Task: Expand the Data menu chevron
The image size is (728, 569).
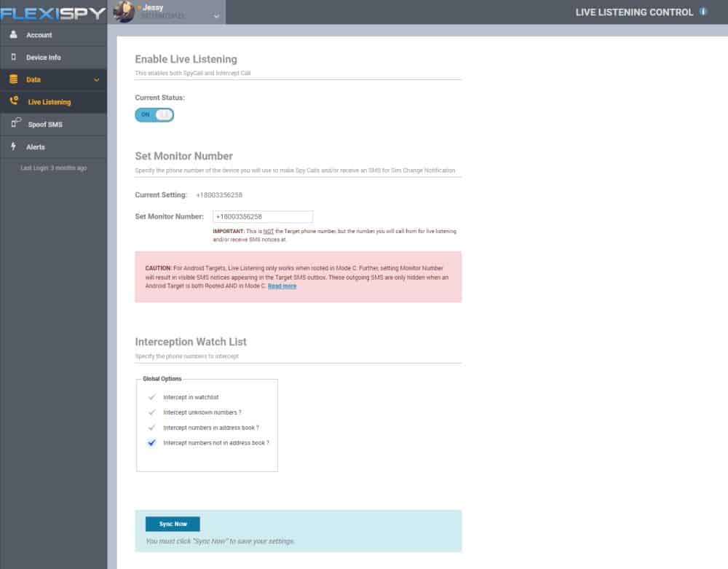Action: point(97,80)
